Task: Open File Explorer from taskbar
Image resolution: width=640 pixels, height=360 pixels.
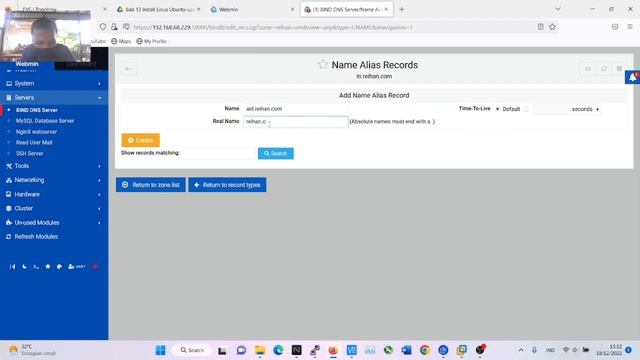Action: [x=260, y=350]
